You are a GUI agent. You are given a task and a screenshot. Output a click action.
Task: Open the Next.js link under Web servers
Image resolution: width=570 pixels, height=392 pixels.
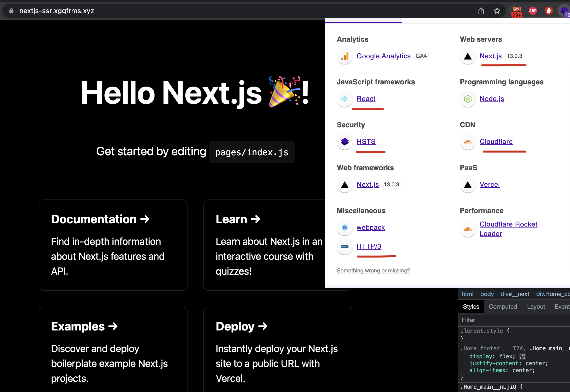pyautogui.click(x=491, y=56)
